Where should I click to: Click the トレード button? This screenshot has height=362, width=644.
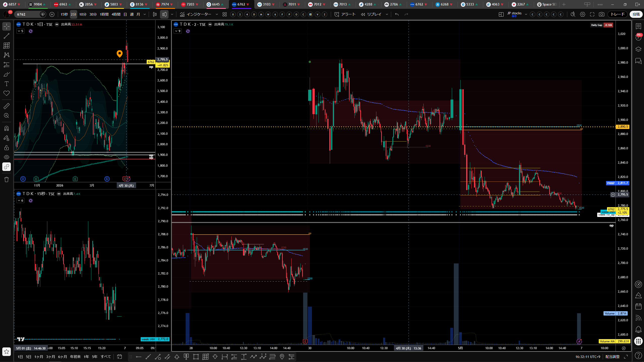pyautogui.click(x=618, y=14)
